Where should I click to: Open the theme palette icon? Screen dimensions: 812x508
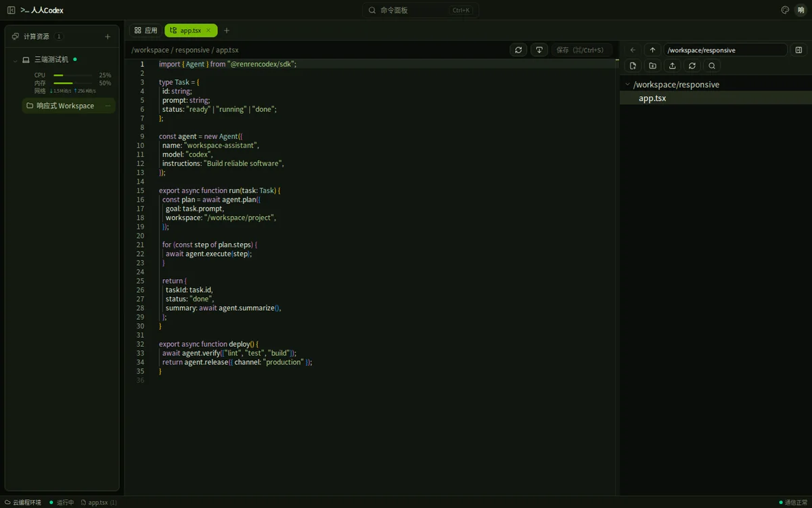pyautogui.click(x=785, y=10)
